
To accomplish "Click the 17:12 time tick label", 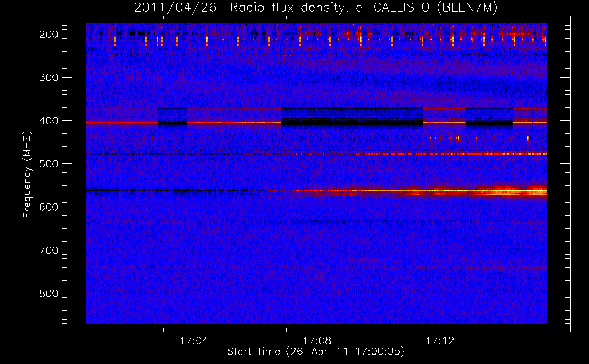I will click(x=440, y=341).
